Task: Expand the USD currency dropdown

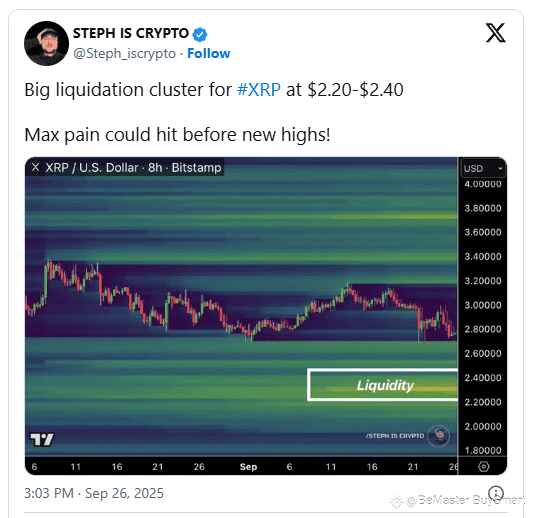Action: pos(483,168)
